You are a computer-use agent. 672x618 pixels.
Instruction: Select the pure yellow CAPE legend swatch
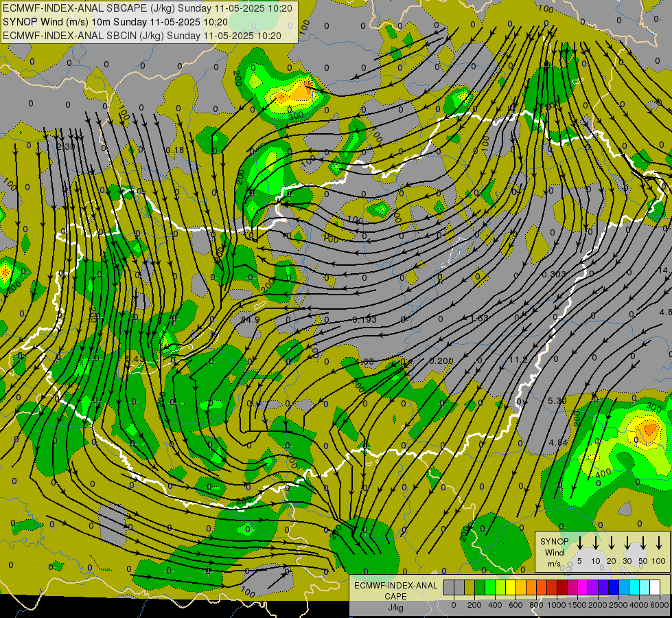click(511, 587)
